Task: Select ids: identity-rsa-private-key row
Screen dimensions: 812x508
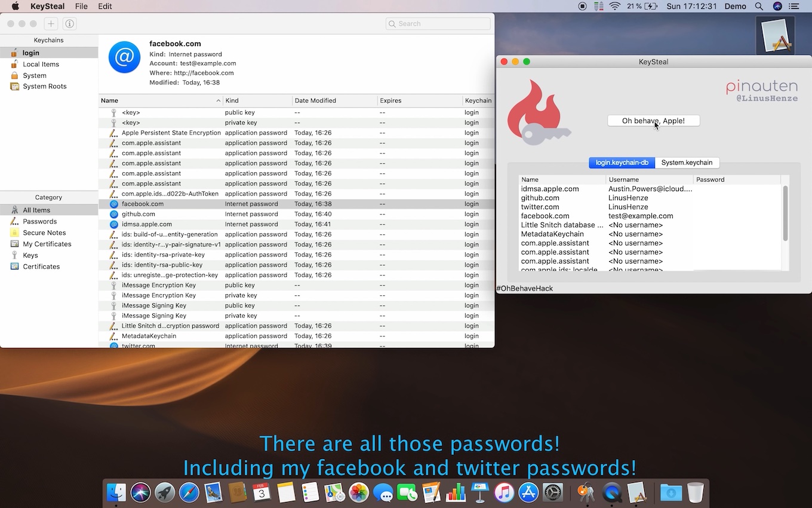Action: [296, 255]
